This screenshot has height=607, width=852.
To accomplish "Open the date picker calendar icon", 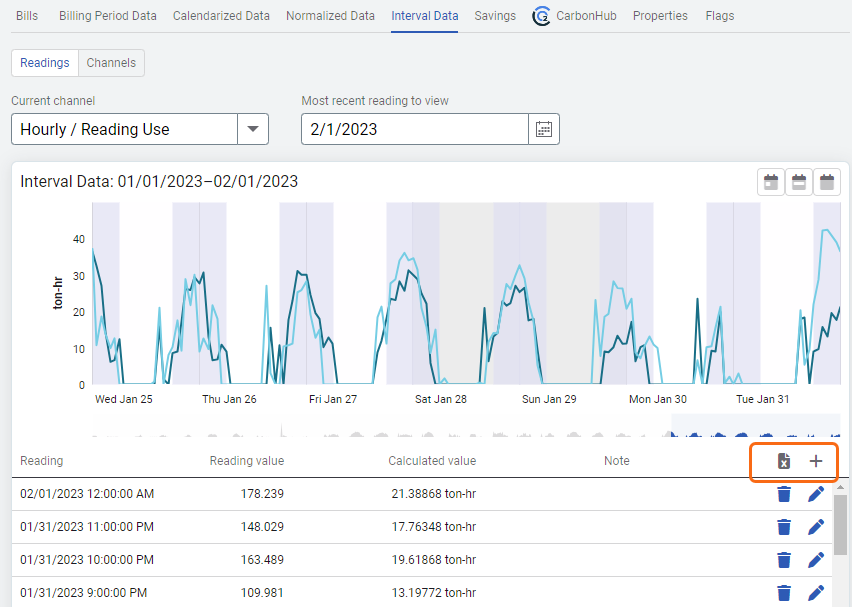I will pyautogui.click(x=544, y=129).
